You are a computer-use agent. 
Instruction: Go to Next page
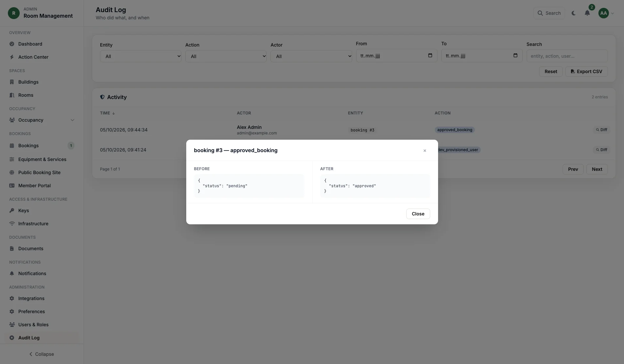[x=597, y=169]
